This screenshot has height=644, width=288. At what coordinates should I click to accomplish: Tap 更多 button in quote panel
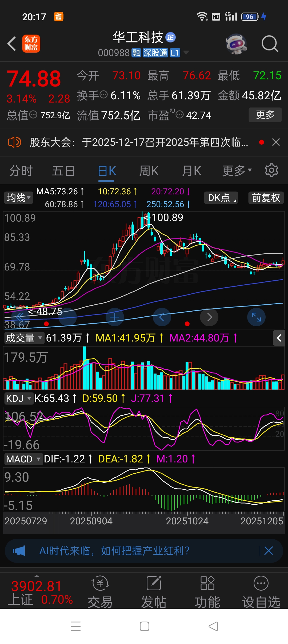pyautogui.click(x=265, y=115)
